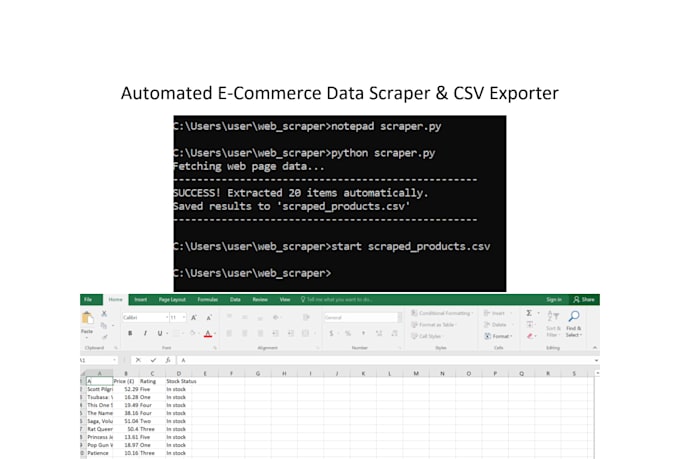Open the Format menu in Cells group
Viewport: 680px width, 459px height.
(498, 336)
